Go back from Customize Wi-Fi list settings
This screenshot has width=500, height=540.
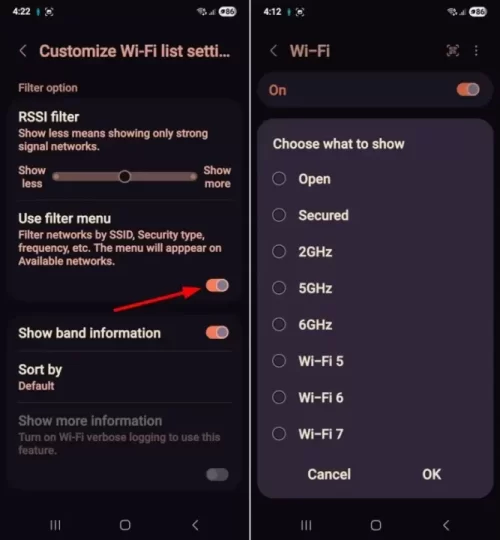point(23,51)
